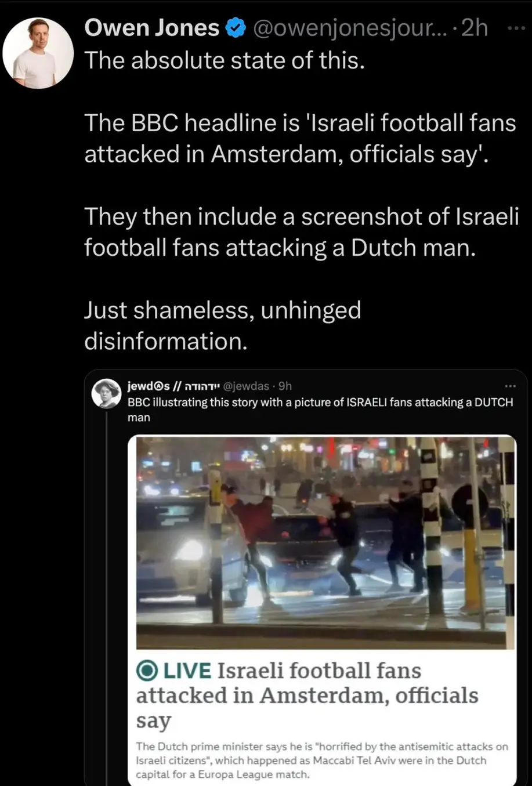Click the Dutch prime minister summary paragraph
532x786 pixels.
pos(322,760)
